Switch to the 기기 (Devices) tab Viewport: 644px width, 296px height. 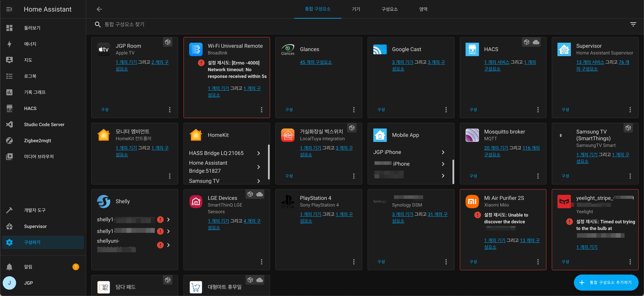pyautogui.click(x=356, y=9)
